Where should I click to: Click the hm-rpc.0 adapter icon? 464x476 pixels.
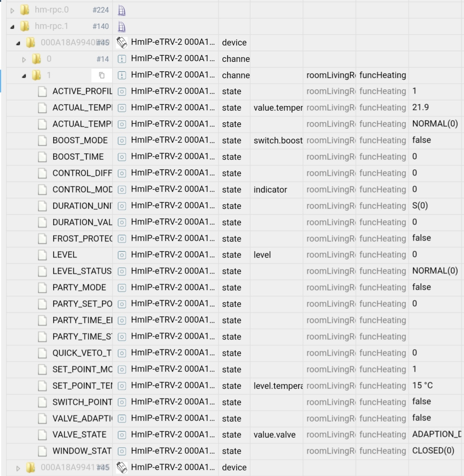122,10
